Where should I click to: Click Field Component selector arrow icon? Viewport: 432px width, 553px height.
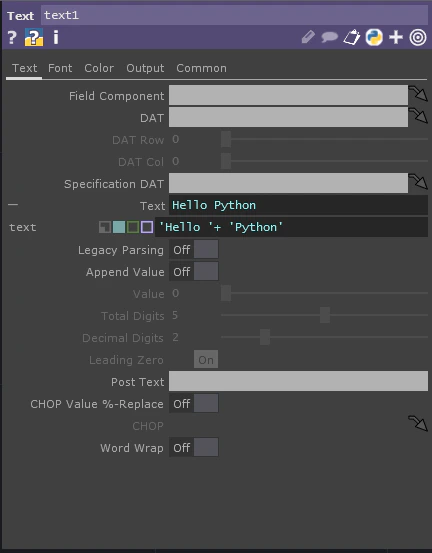coord(418,94)
